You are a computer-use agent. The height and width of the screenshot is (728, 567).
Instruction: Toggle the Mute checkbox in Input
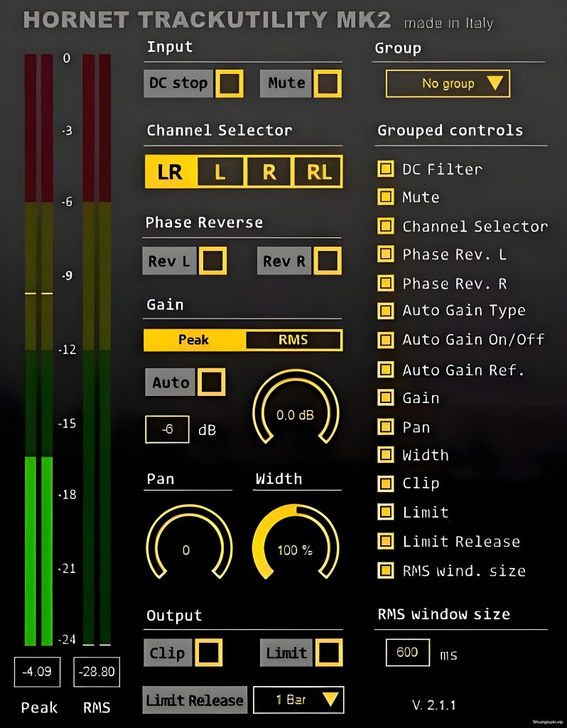click(x=328, y=84)
